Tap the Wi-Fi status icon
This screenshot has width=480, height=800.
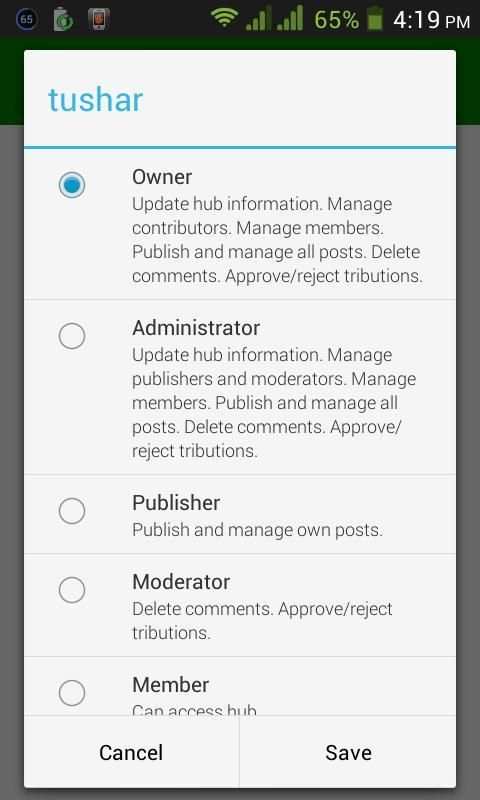(x=224, y=19)
